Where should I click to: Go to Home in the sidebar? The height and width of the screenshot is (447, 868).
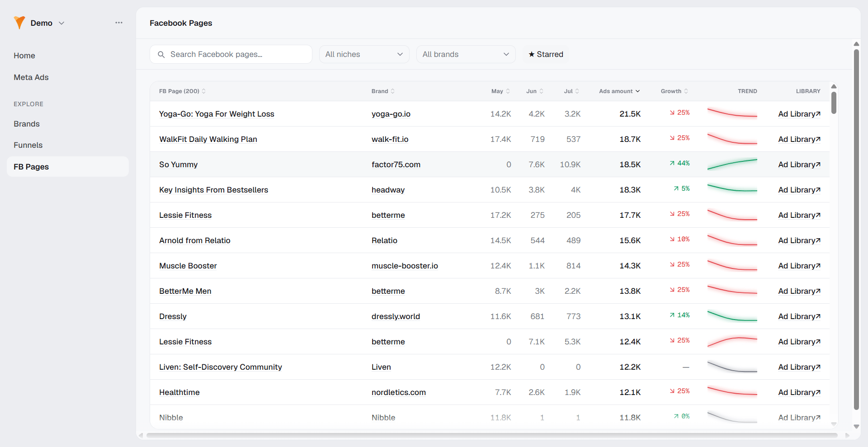click(24, 56)
